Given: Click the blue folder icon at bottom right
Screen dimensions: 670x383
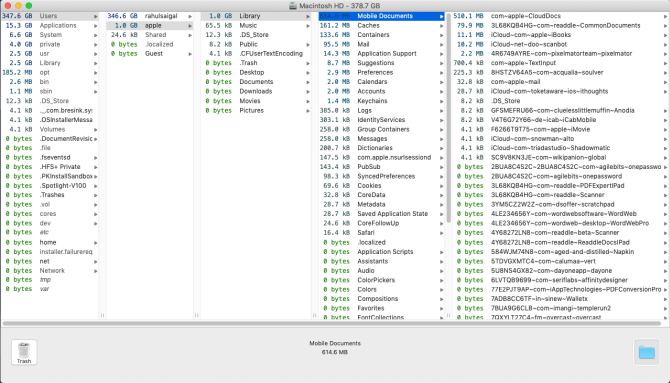Looking at the screenshot, I should click(646, 352).
